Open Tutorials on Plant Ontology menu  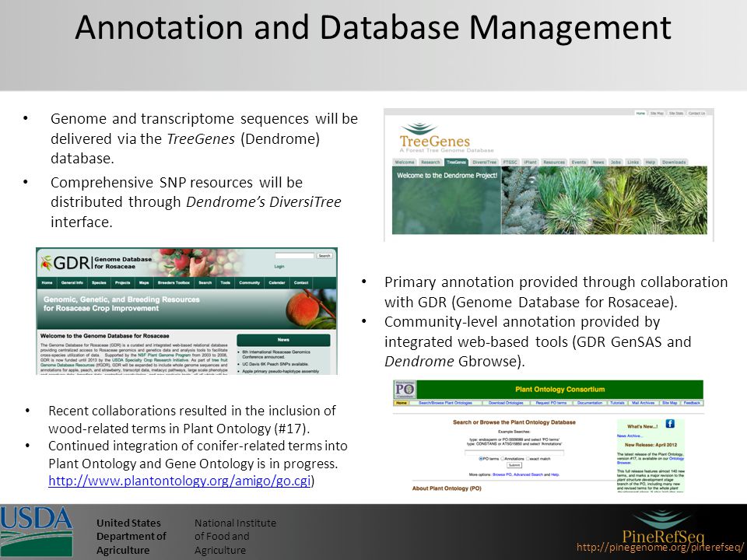(x=617, y=403)
